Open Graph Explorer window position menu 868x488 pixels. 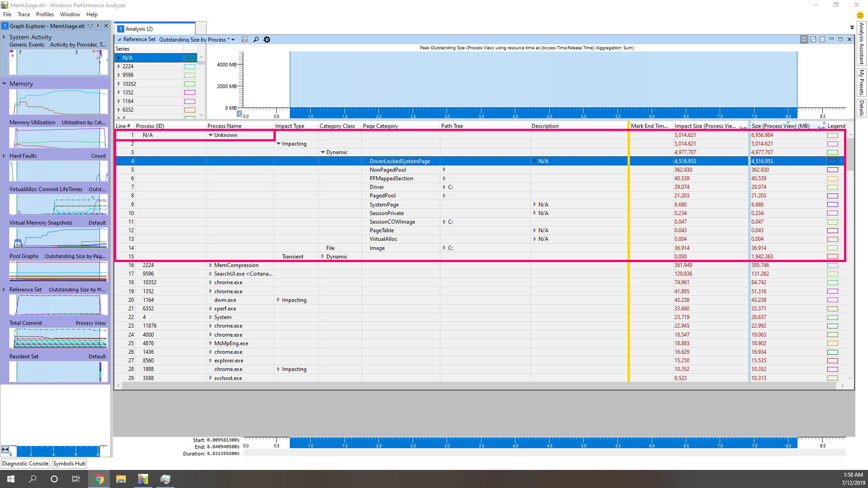[90, 26]
